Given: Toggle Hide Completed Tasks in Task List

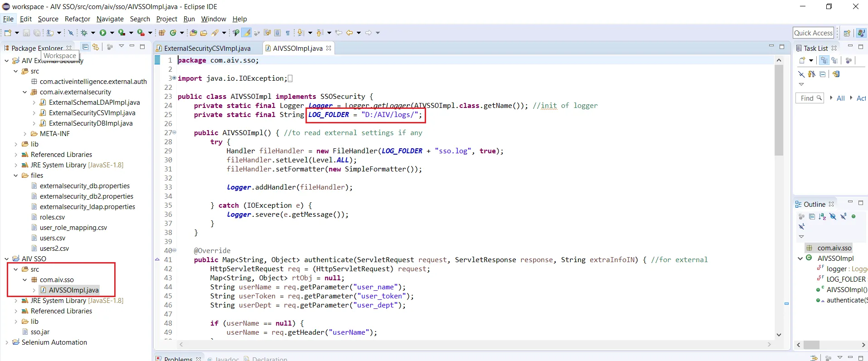Looking at the screenshot, I should click(x=801, y=74).
